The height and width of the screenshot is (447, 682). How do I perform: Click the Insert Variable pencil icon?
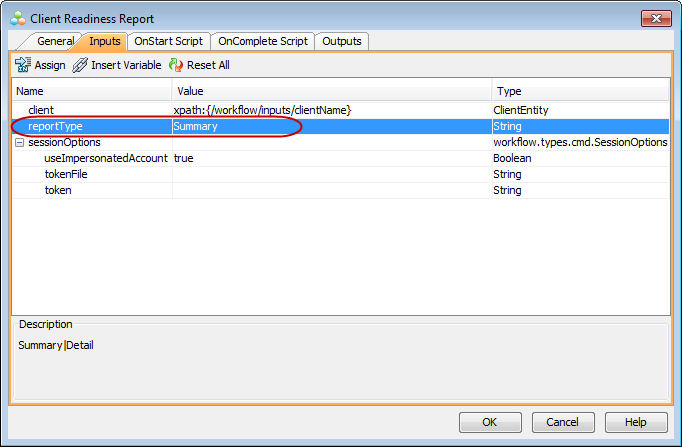pyautogui.click(x=80, y=65)
